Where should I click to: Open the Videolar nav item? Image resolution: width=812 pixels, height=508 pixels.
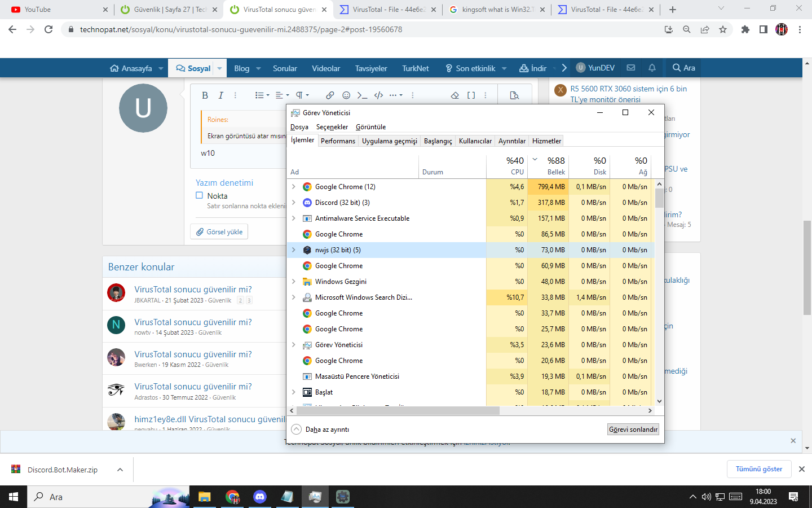pos(326,68)
